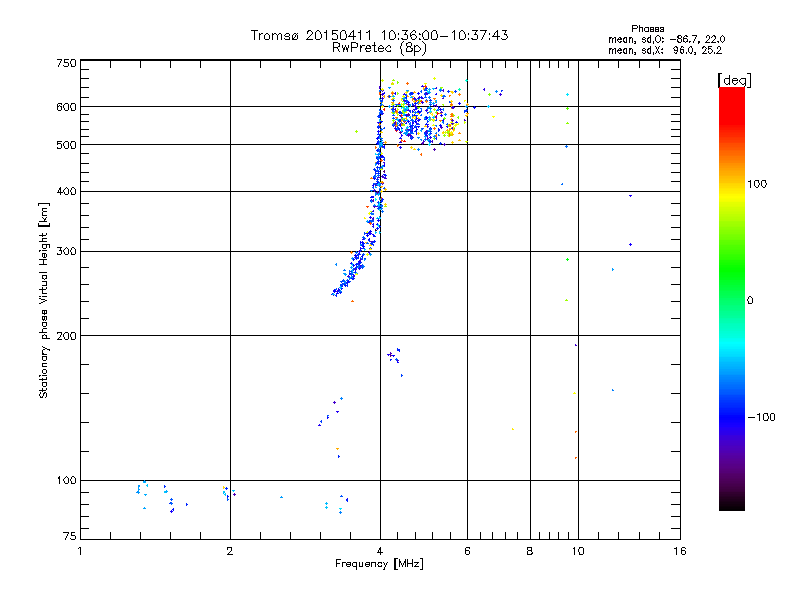Image resolution: width=800 pixels, height=600 pixels.
Task: Click the x-axis tick label '6'
Action: coord(467,551)
